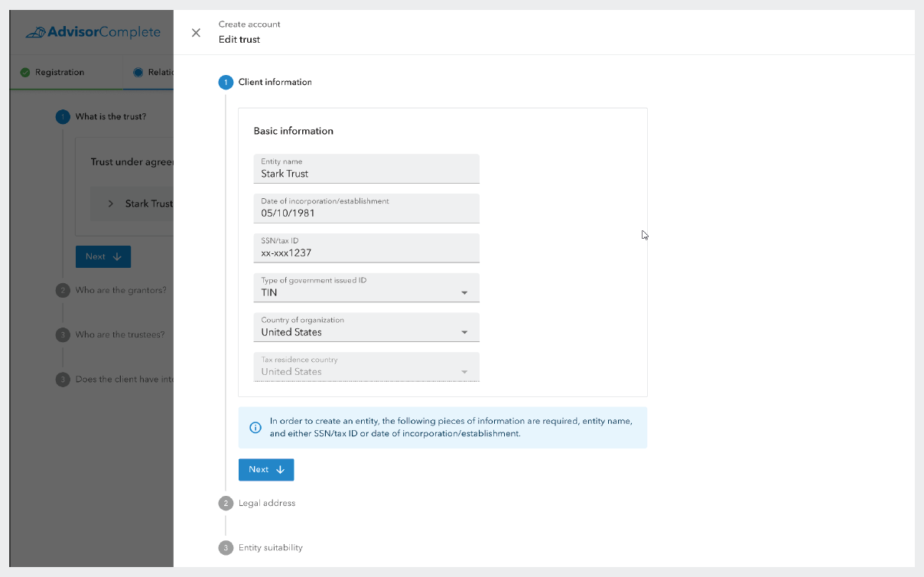Click the AdvisorComplete logo

click(93, 32)
